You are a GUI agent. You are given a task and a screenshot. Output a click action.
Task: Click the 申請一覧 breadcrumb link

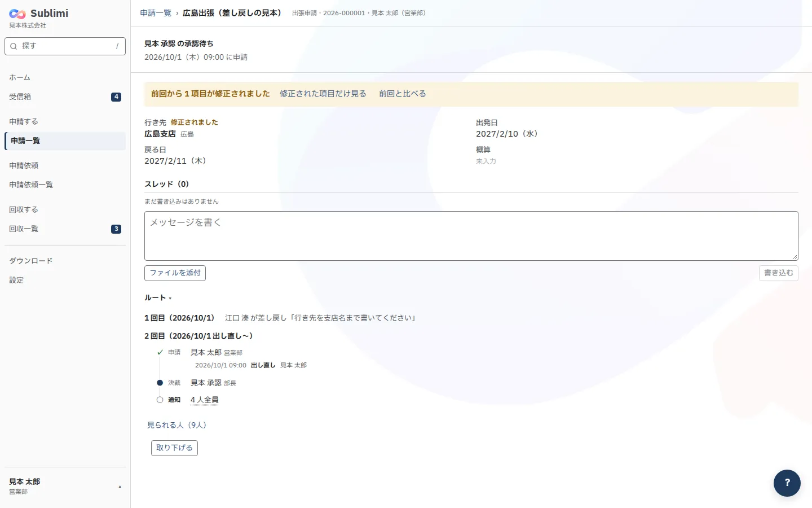point(156,13)
